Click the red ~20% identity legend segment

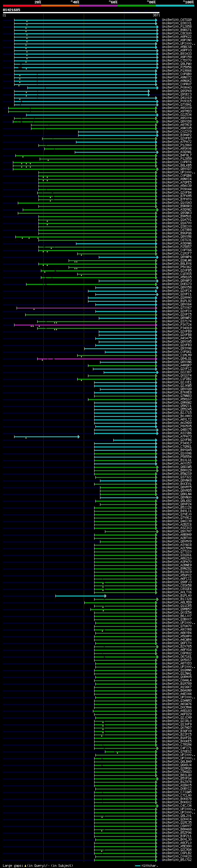(x=22, y=6)
